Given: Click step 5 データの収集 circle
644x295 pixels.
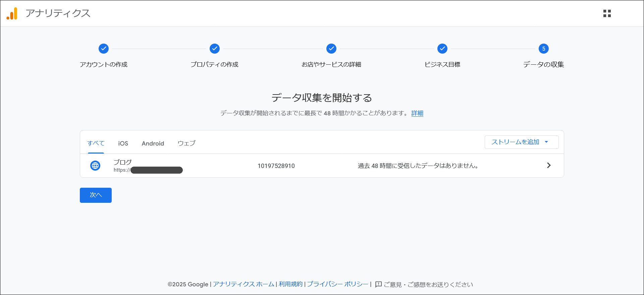Looking at the screenshot, I should [x=544, y=49].
